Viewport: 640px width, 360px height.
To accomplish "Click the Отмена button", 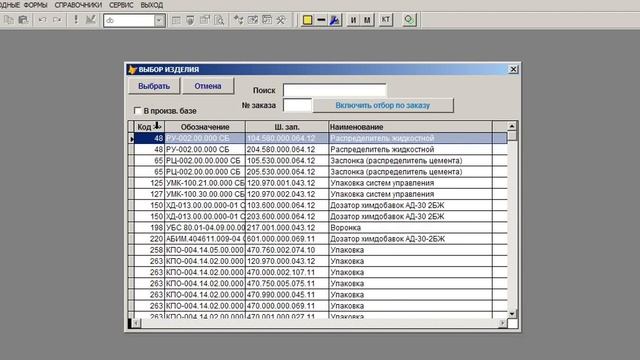I will click(x=208, y=86).
